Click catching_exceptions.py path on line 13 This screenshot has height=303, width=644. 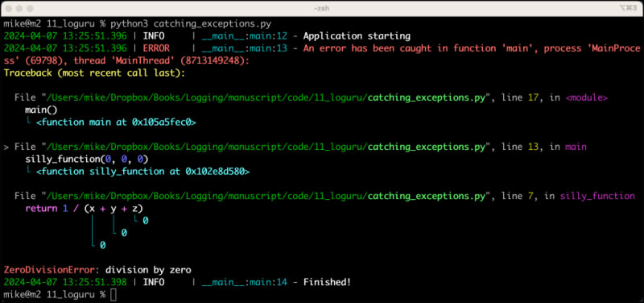pyautogui.click(x=427, y=147)
